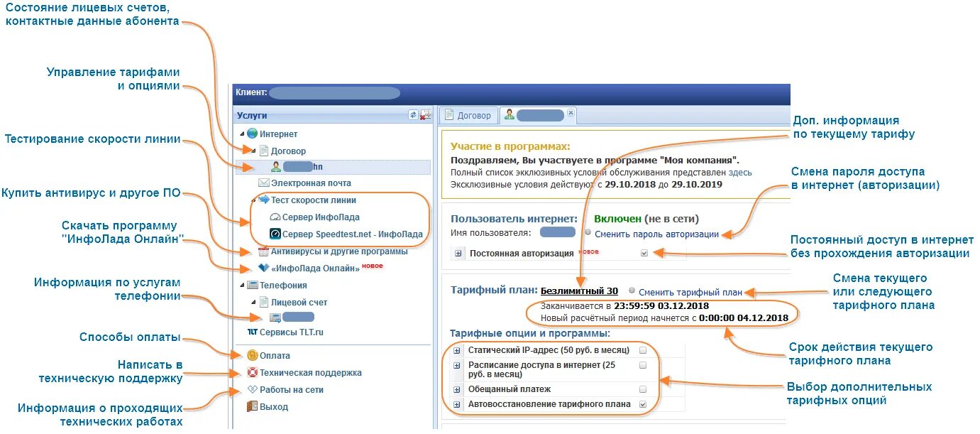Screen dimensions: 980x434
Task: Uncheck Автовосстановление тарифного плана checkbox
Action: (x=643, y=404)
